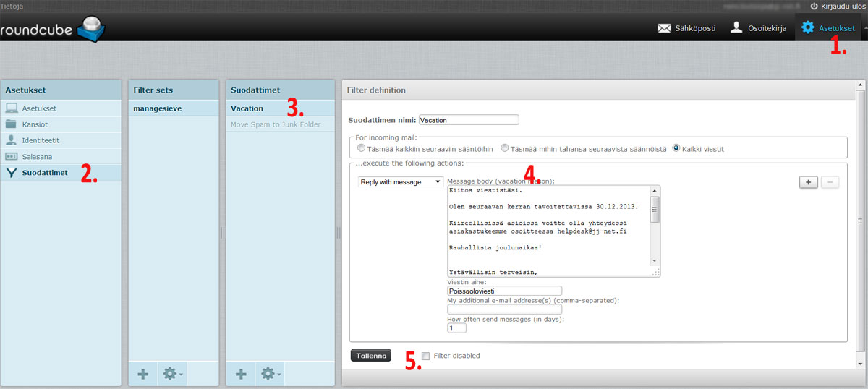The height and width of the screenshot is (389, 868).
Task: Click the Tallenna save button
Action: coord(370,356)
